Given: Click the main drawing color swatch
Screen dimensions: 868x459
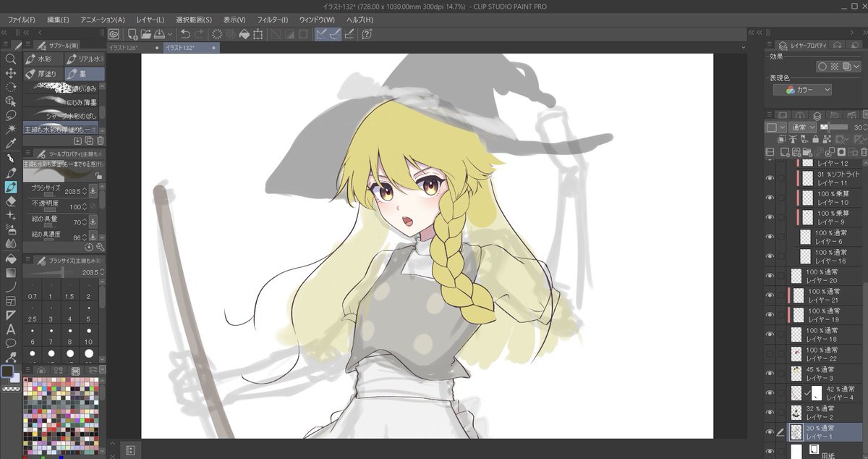Looking at the screenshot, I should click(x=8, y=371).
